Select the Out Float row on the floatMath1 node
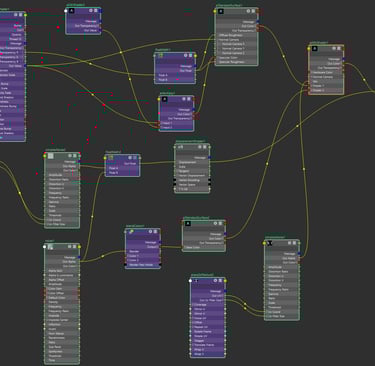Screen dimensions: 375x366 pos(175,71)
